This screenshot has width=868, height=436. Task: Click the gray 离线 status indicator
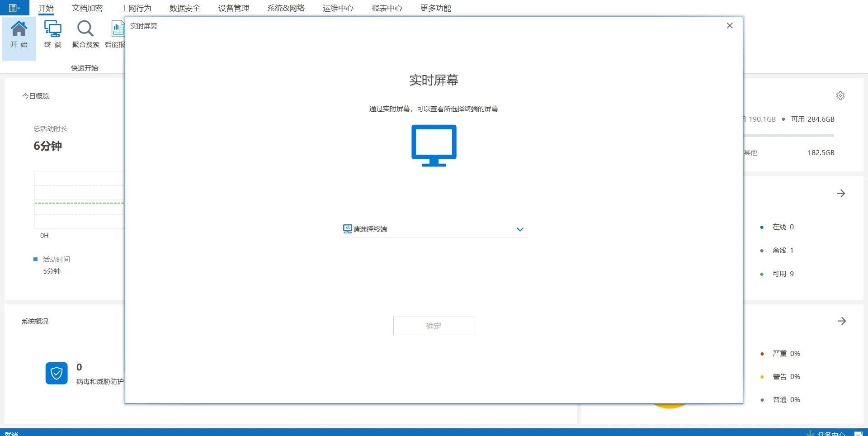tap(762, 250)
